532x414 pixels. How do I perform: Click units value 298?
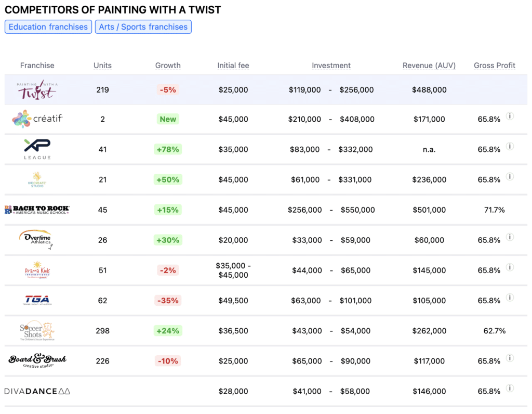(x=102, y=330)
